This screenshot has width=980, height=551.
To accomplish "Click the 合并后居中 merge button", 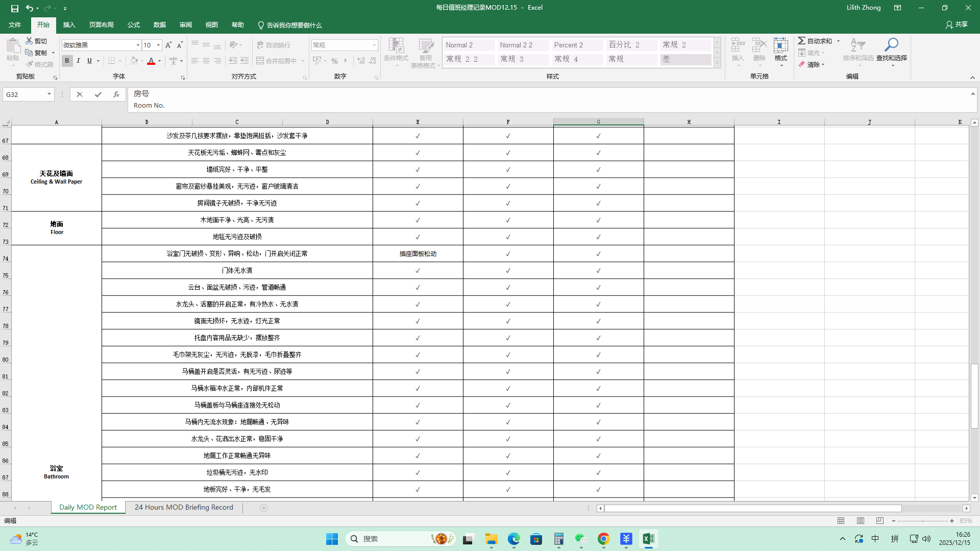I will click(x=277, y=61).
